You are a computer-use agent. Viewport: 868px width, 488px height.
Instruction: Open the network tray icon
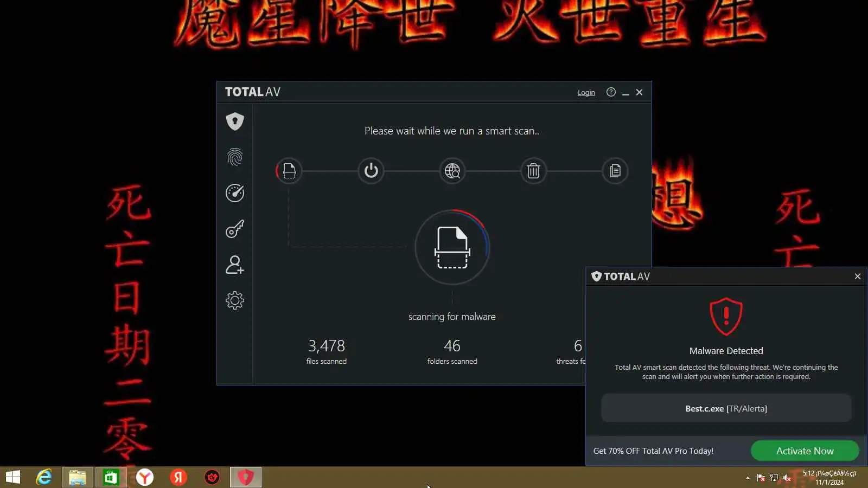[774, 478]
